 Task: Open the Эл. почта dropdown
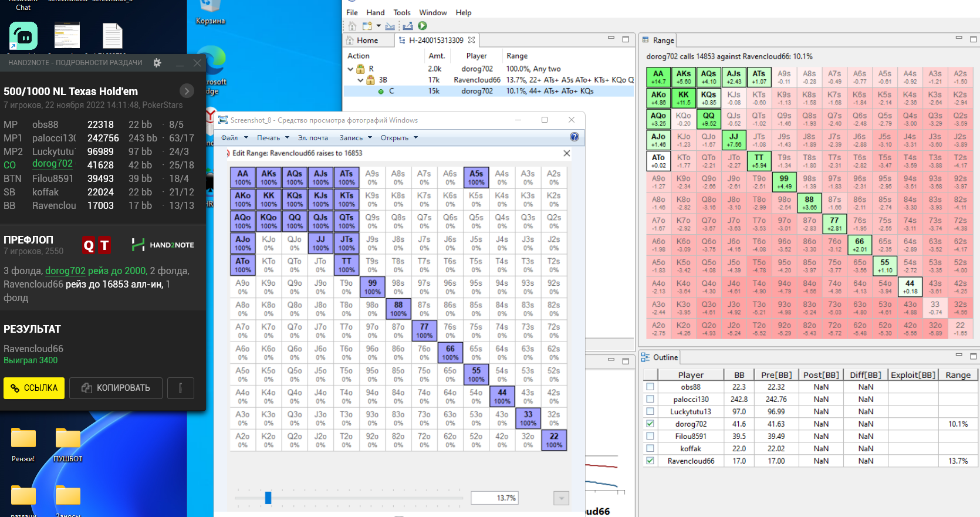click(313, 138)
